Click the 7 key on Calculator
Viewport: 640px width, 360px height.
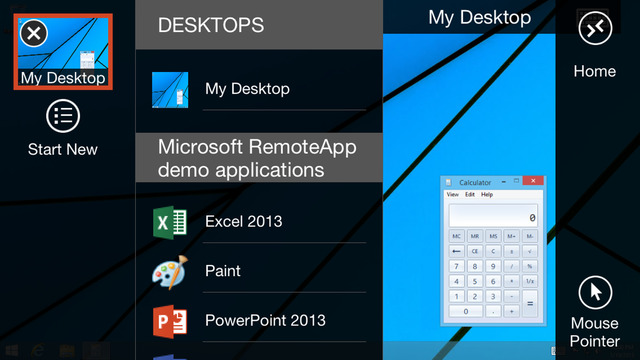click(456, 267)
